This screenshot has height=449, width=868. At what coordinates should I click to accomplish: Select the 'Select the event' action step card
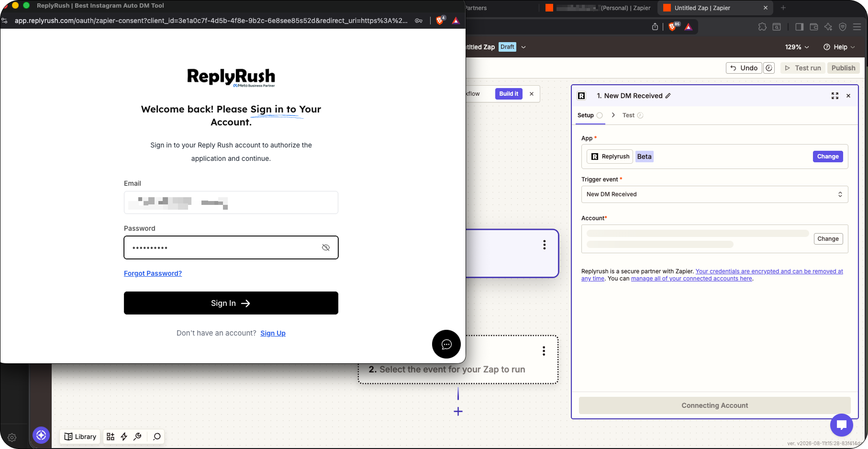tap(458, 359)
